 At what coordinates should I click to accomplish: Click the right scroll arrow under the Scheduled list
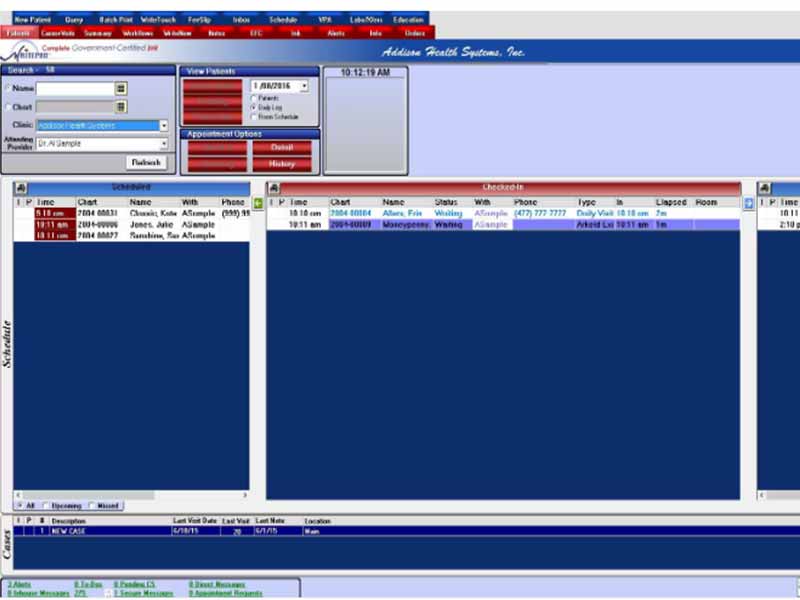point(243,496)
